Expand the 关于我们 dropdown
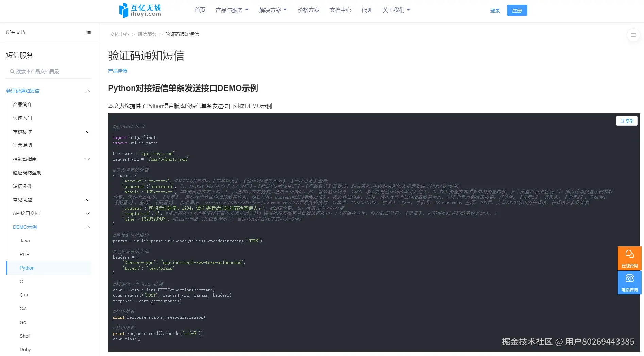644x356 pixels. pos(396,10)
